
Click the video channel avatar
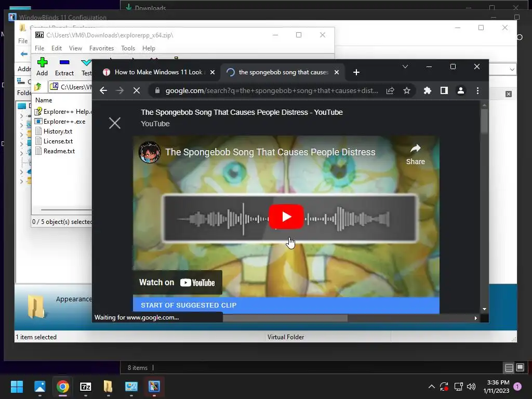click(x=150, y=152)
